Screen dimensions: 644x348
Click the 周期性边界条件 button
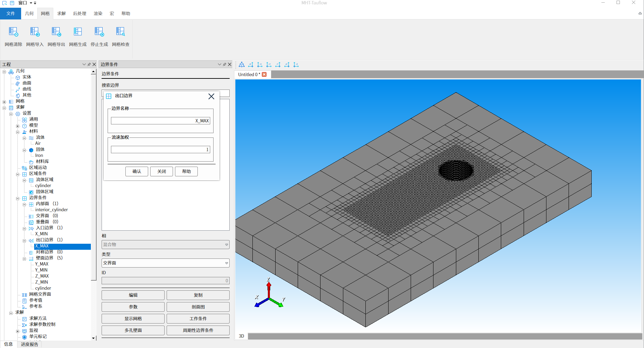[198, 330]
